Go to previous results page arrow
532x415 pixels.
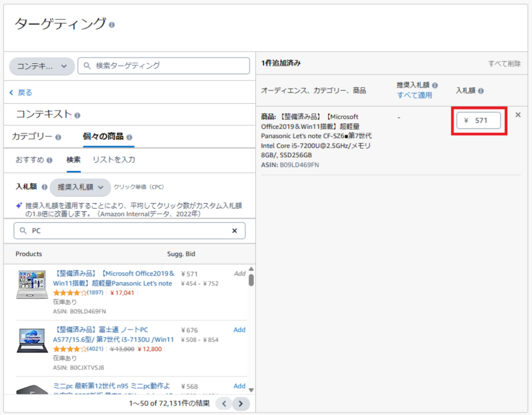coord(224,404)
